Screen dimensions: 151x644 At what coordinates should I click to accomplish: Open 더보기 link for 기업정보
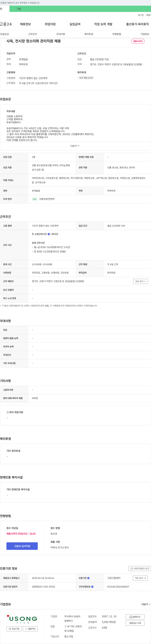coord(146,604)
